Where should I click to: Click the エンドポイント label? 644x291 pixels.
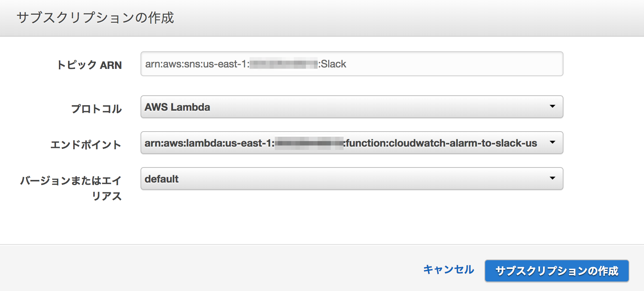click(86, 144)
